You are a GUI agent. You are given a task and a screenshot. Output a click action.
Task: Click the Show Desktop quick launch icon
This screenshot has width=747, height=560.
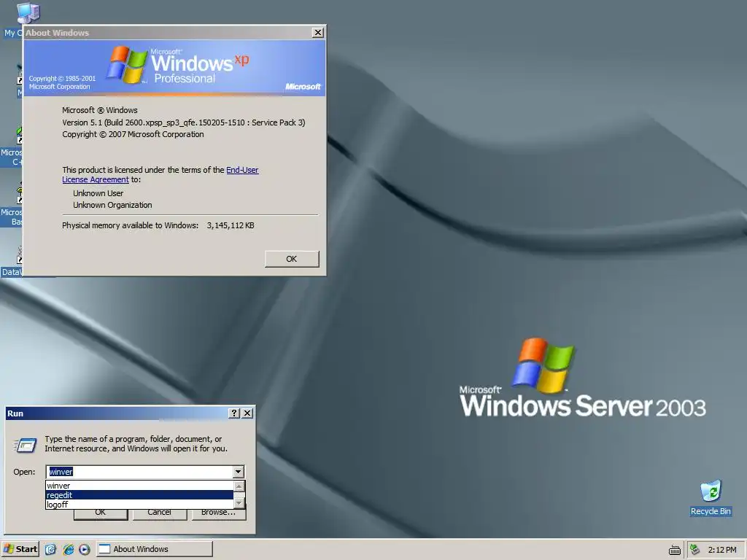pos(50,549)
